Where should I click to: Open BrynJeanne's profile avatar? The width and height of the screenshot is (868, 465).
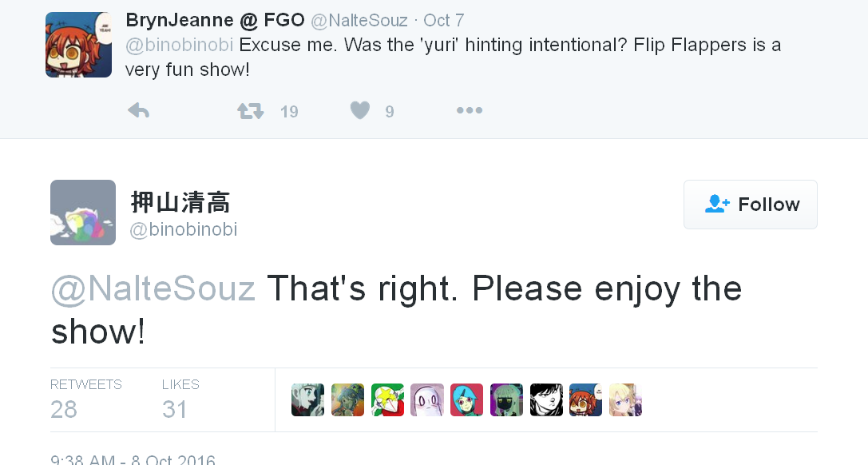click(x=78, y=45)
